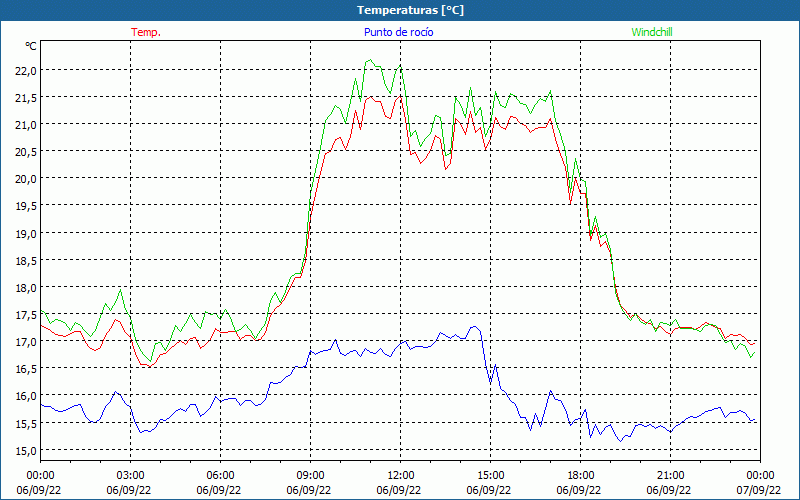Click the '15:00' time axis label
800x500 pixels.
tap(490, 476)
